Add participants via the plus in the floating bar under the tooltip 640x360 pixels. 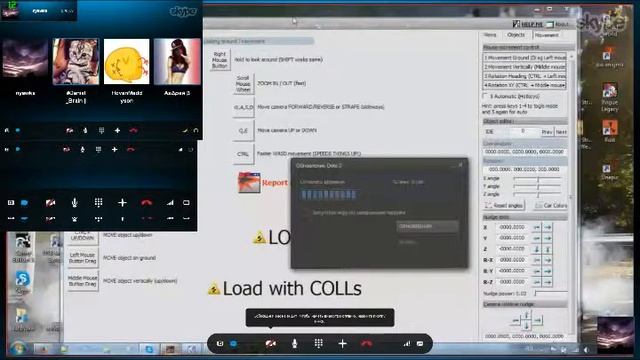(x=342, y=344)
